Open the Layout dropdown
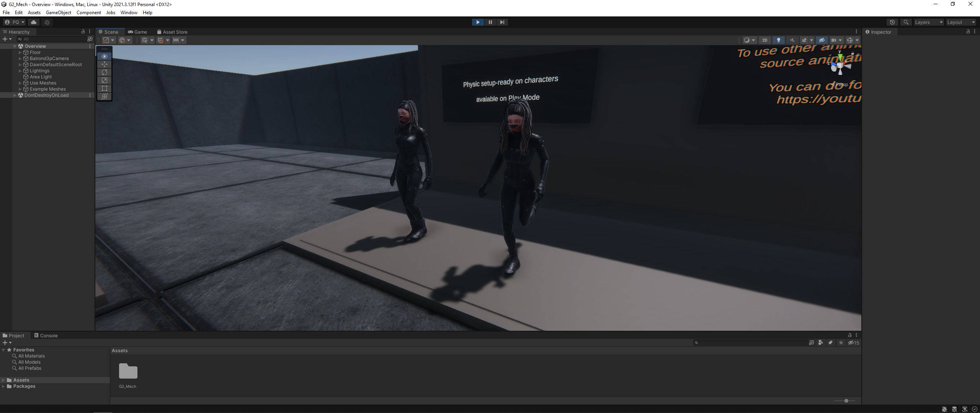The image size is (980, 413). tap(961, 22)
